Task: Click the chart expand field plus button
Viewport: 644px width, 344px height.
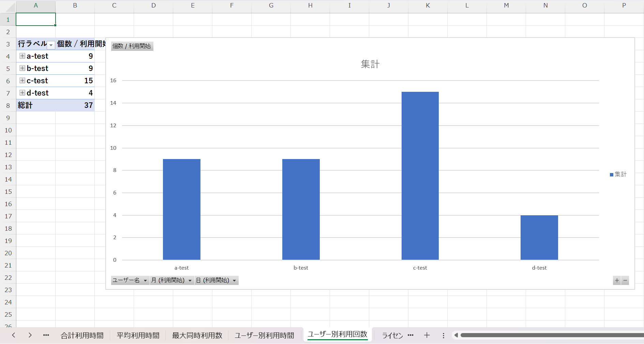Action: point(617,281)
